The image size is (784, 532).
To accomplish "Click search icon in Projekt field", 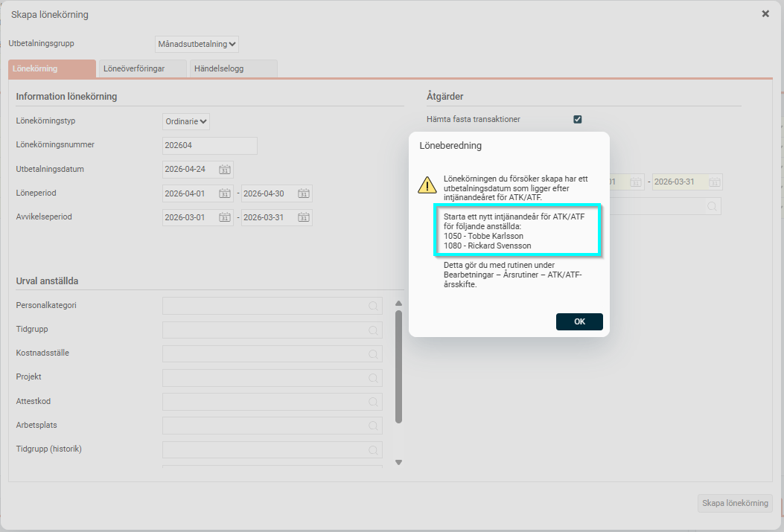I will (372, 378).
